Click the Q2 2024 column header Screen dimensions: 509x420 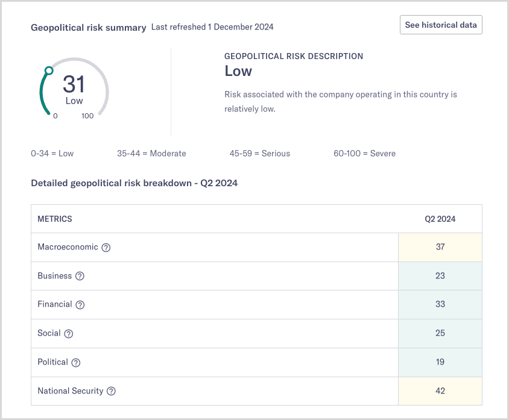[x=440, y=219]
